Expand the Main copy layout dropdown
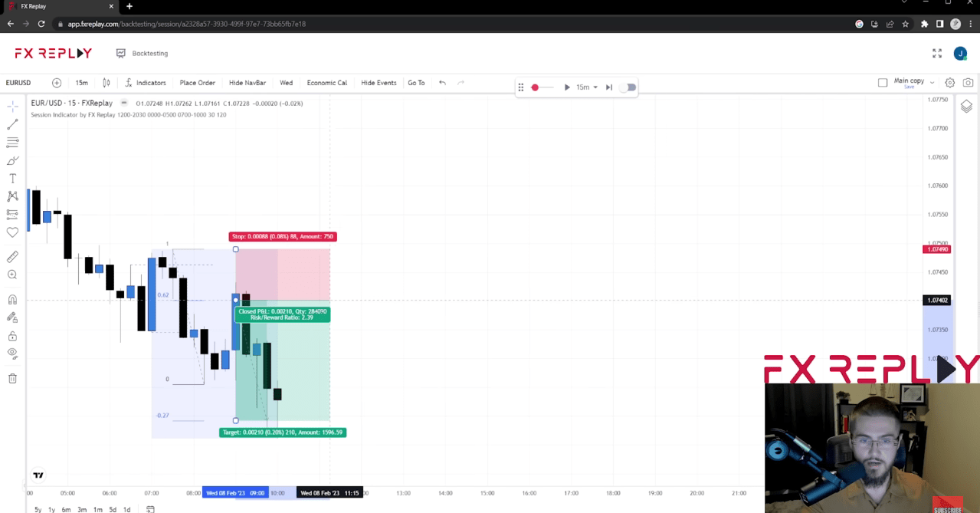980x513 pixels. point(932,83)
